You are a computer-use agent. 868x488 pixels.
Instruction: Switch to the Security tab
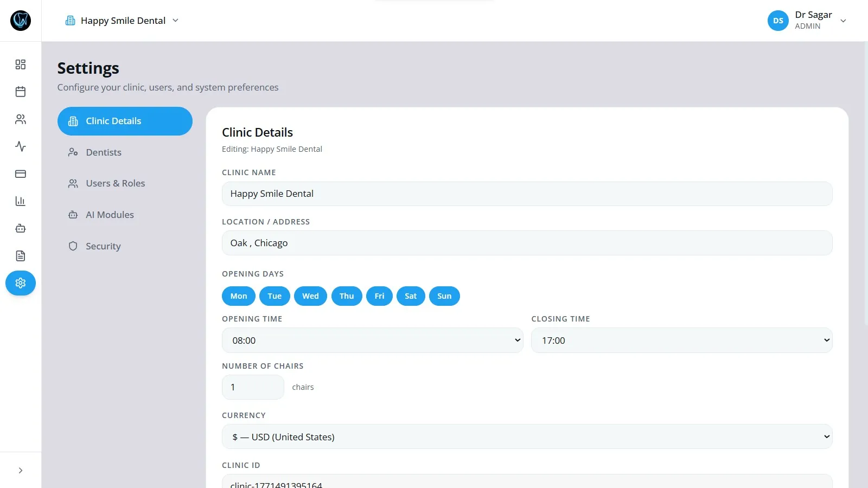125,246
